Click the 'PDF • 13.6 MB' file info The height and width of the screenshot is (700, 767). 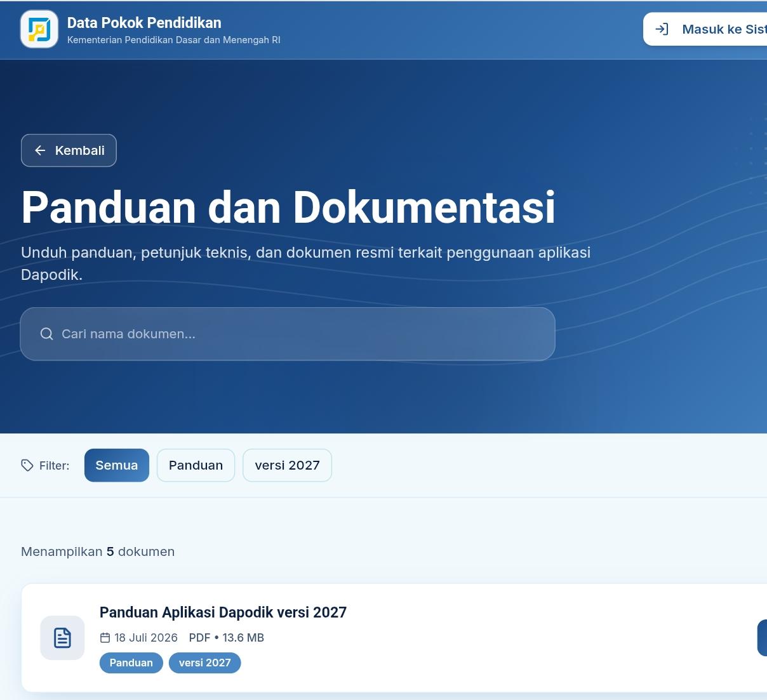click(227, 638)
